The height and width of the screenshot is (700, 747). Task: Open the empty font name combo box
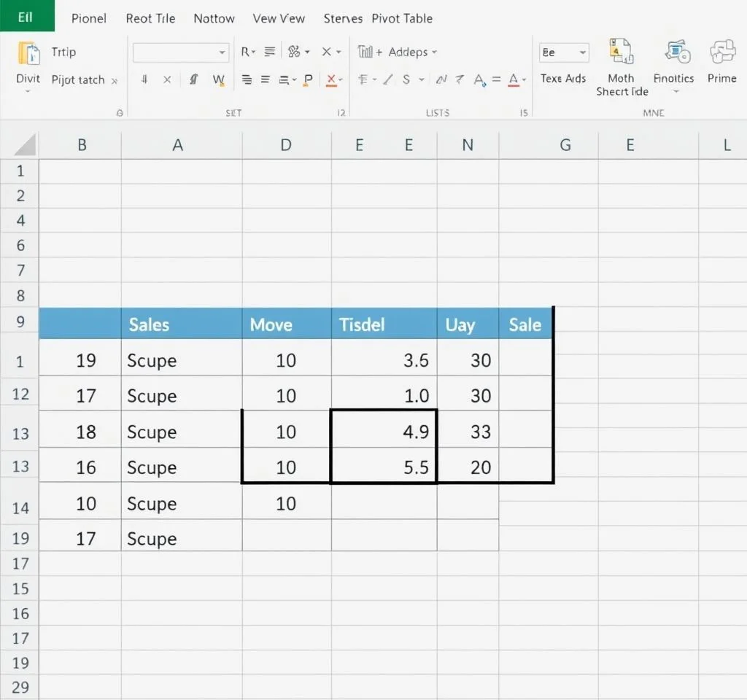point(181,52)
